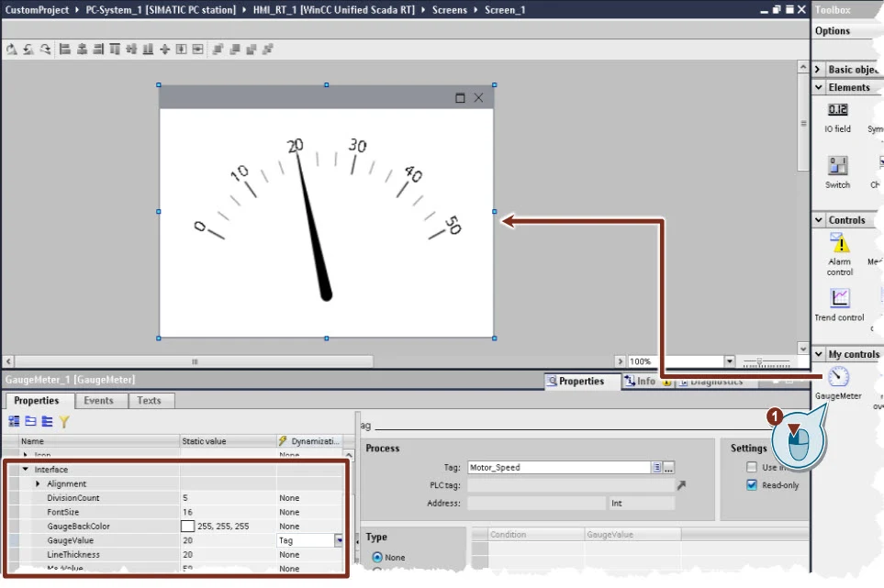Expand the Alignment property node
This screenshot has height=588, width=884.
pos(38,483)
